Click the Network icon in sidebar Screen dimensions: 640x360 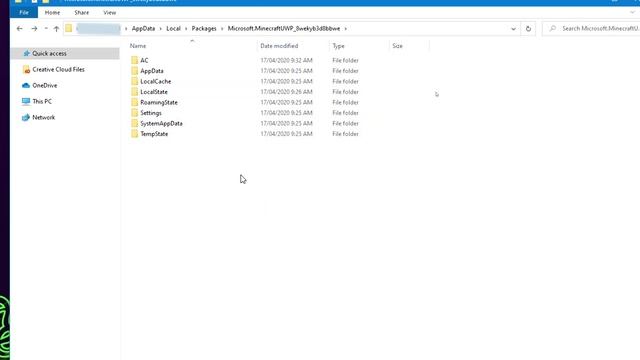click(x=26, y=118)
